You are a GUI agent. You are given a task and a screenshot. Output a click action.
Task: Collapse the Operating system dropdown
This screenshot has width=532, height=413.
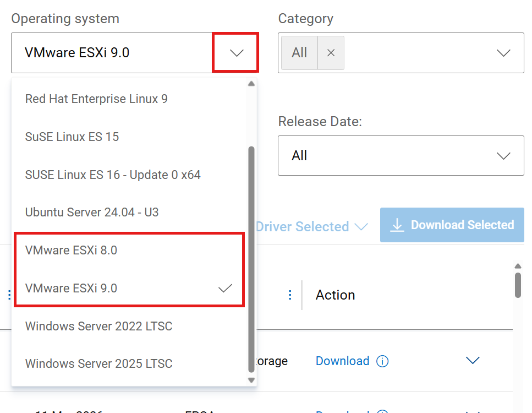pyautogui.click(x=235, y=52)
